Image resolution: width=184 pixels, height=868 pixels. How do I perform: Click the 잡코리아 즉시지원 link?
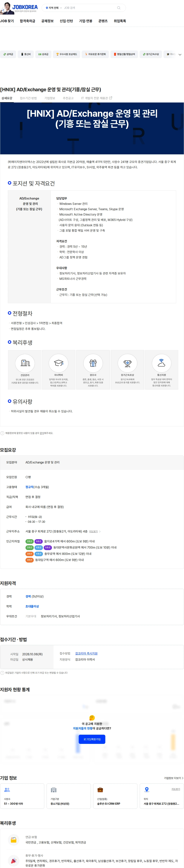pyautogui.click(x=86, y=653)
